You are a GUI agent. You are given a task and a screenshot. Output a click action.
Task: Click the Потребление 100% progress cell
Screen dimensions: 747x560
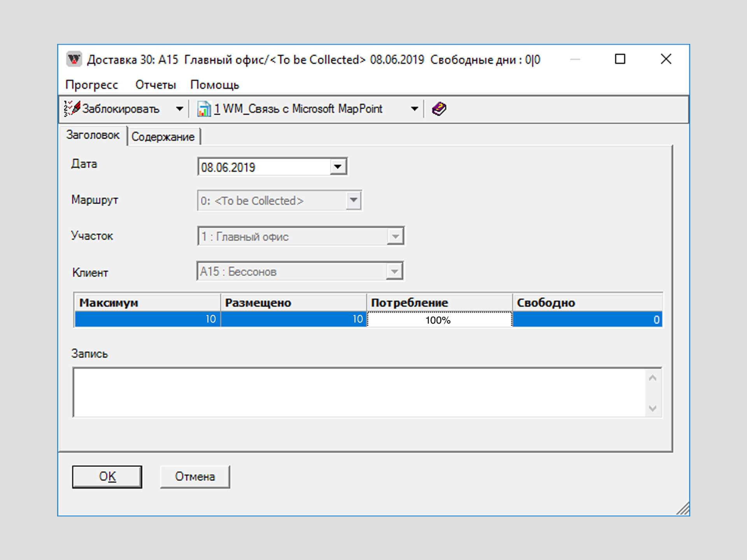[x=439, y=320]
